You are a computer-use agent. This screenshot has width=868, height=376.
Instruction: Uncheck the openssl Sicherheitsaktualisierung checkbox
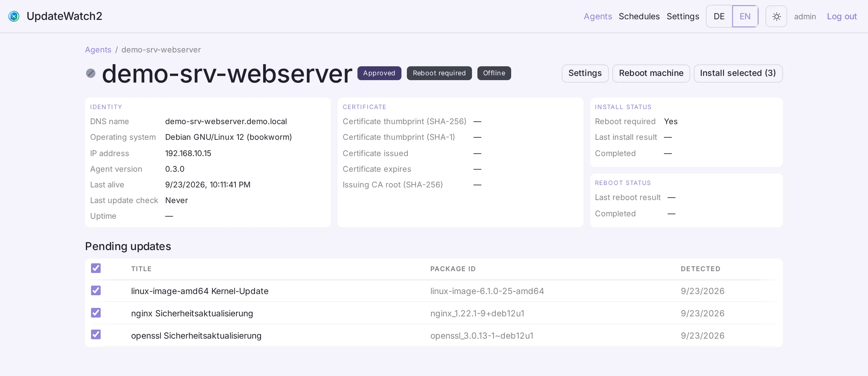click(x=96, y=334)
